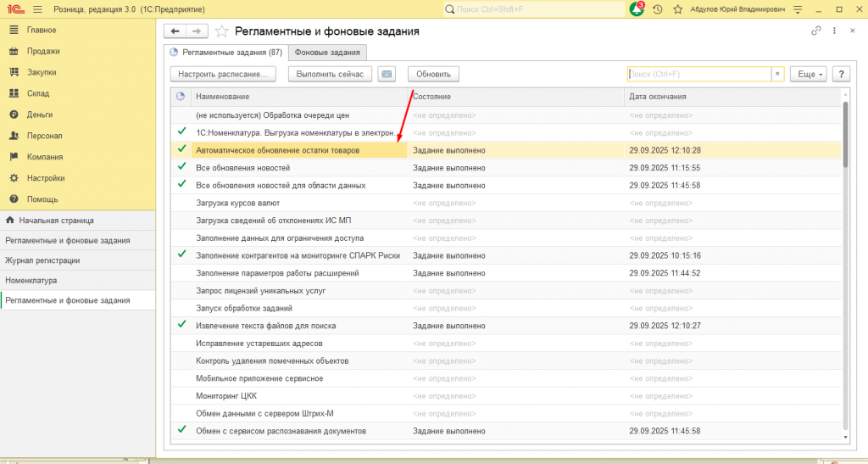Toggle checkmark of Заполнение контрагентов СПАРК Риски

[181, 254]
